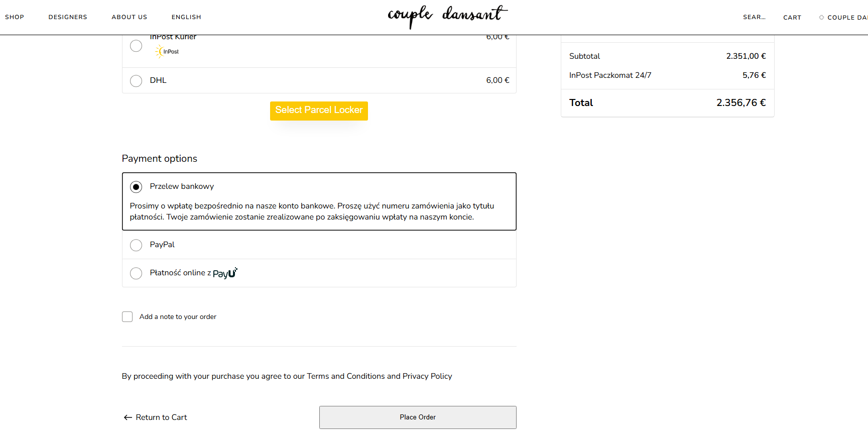The width and height of the screenshot is (868, 431).
Task: Click the PayU logo
Action: [x=224, y=273]
